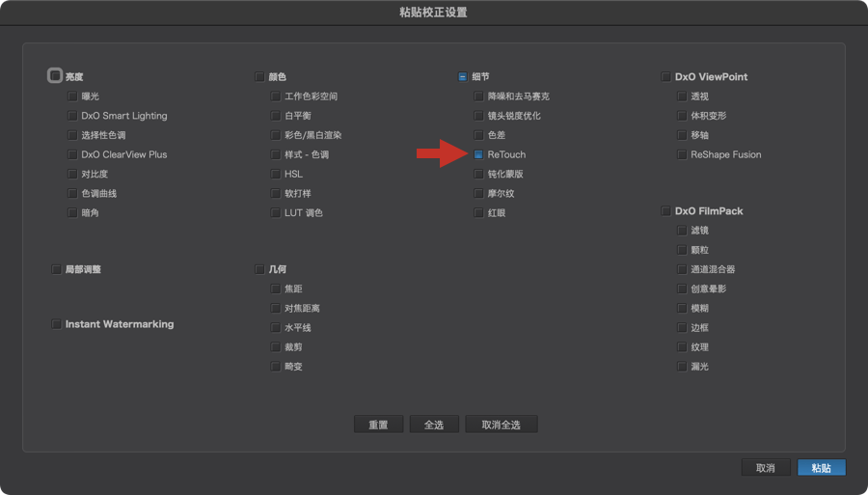This screenshot has width=868, height=495.
Task: Cancel with the 取消 button
Action: click(766, 467)
